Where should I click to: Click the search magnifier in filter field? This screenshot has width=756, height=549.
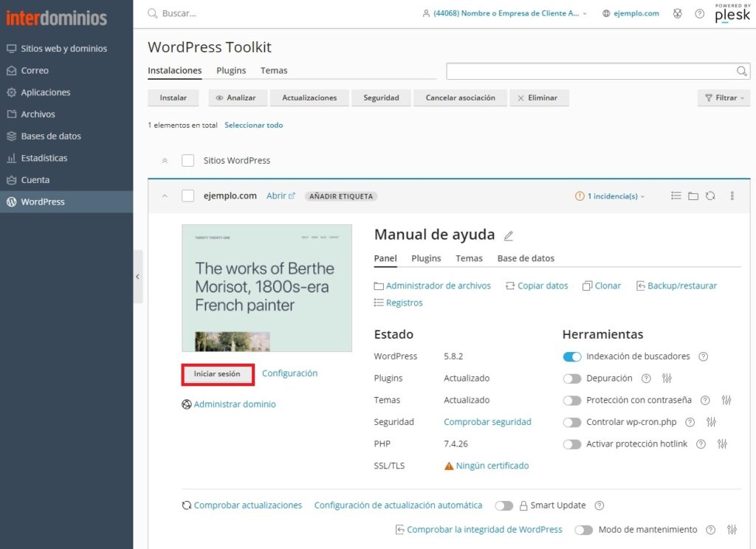point(741,72)
